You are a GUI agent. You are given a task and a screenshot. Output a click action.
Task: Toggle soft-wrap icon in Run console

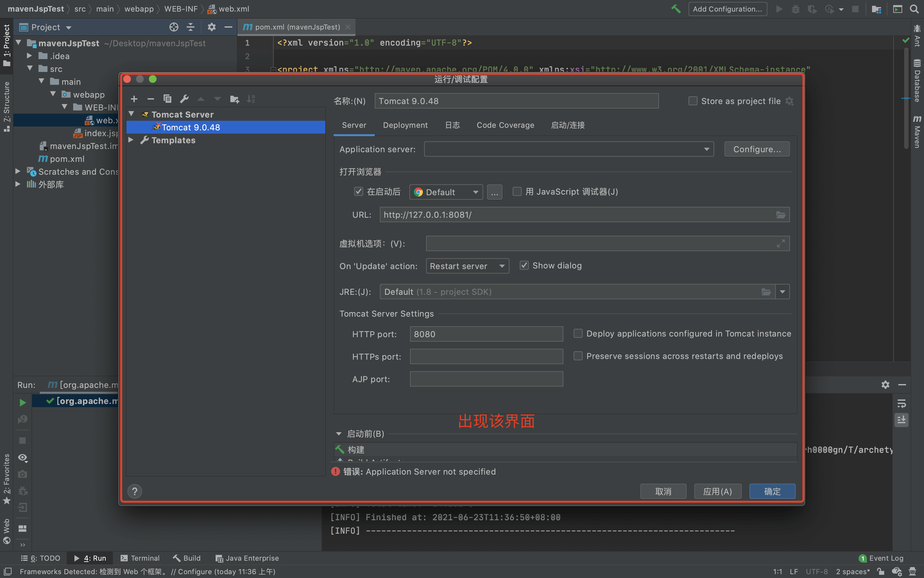point(902,404)
